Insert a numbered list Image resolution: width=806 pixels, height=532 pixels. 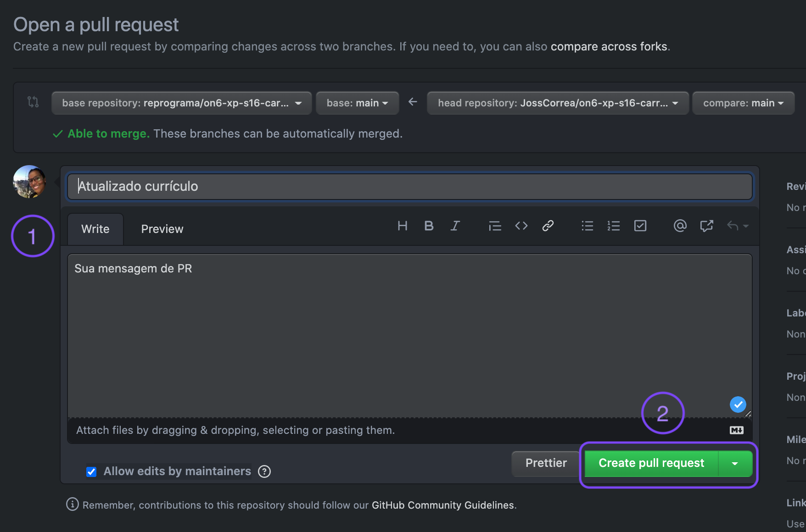pos(614,226)
